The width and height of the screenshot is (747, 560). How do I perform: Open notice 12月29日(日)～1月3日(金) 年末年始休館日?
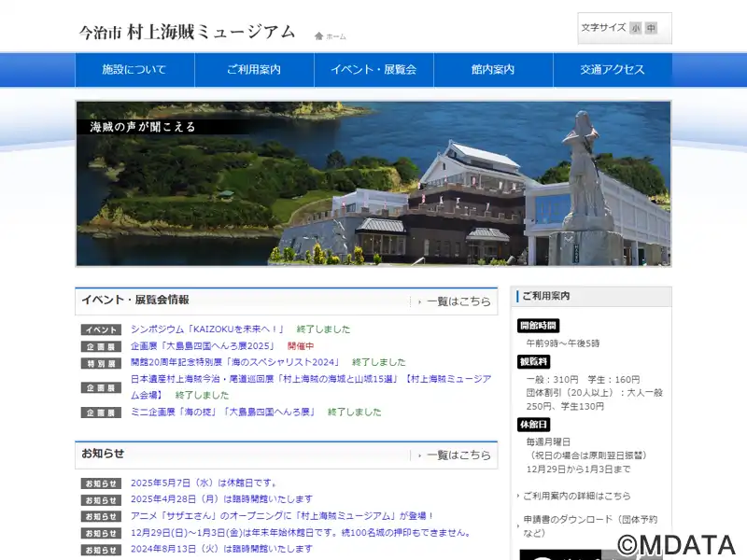[302, 532]
